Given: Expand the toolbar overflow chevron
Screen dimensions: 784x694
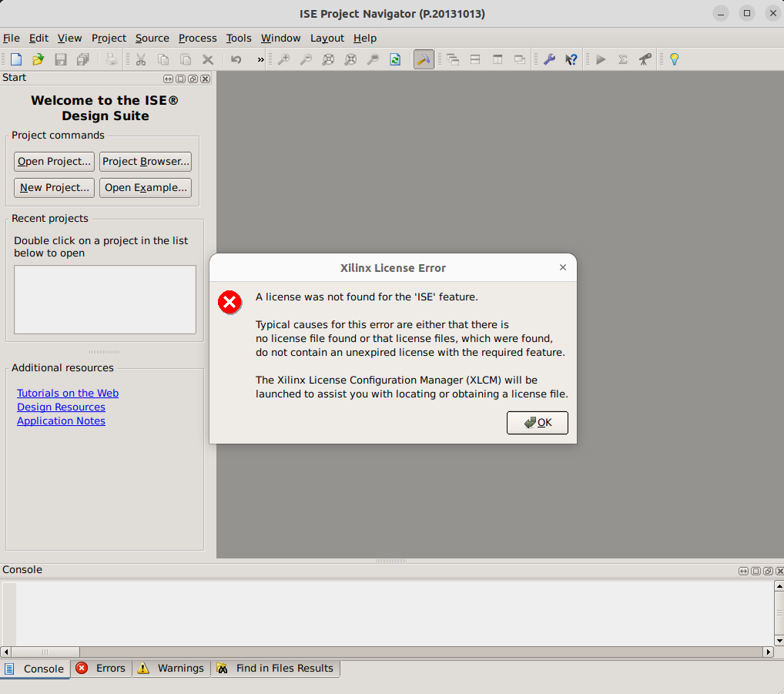Looking at the screenshot, I should click(x=260, y=60).
